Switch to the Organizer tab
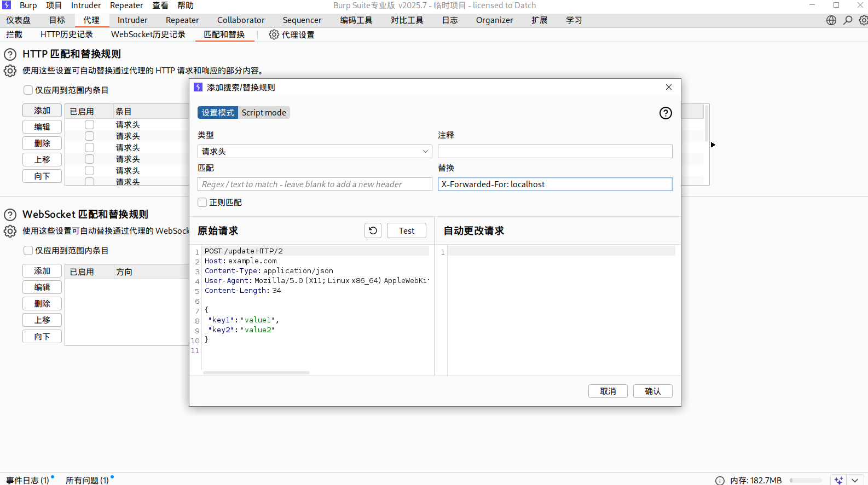The height and width of the screenshot is (485, 868). 495,20
